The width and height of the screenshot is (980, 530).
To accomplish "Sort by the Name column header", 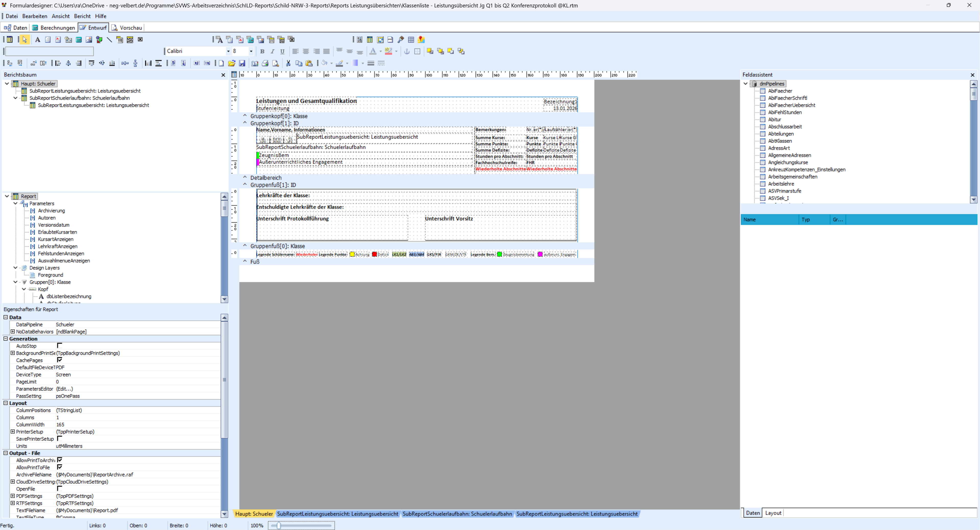I will 770,220.
